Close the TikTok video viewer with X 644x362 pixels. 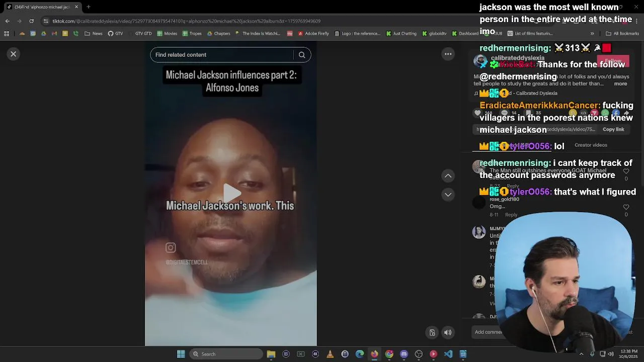pos(14,54)
